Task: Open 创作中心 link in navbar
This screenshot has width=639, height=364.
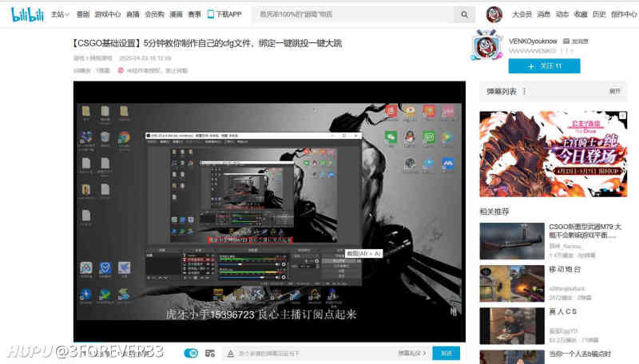Action: coord(624,14)
